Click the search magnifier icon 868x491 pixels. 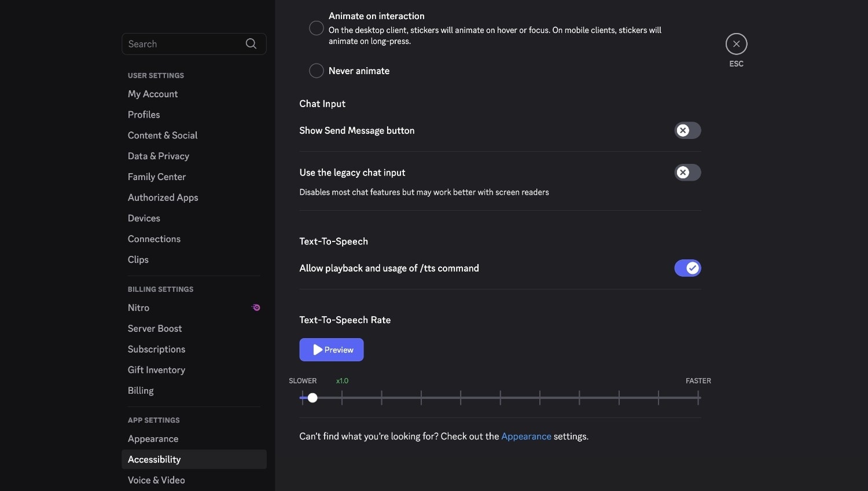251,44
